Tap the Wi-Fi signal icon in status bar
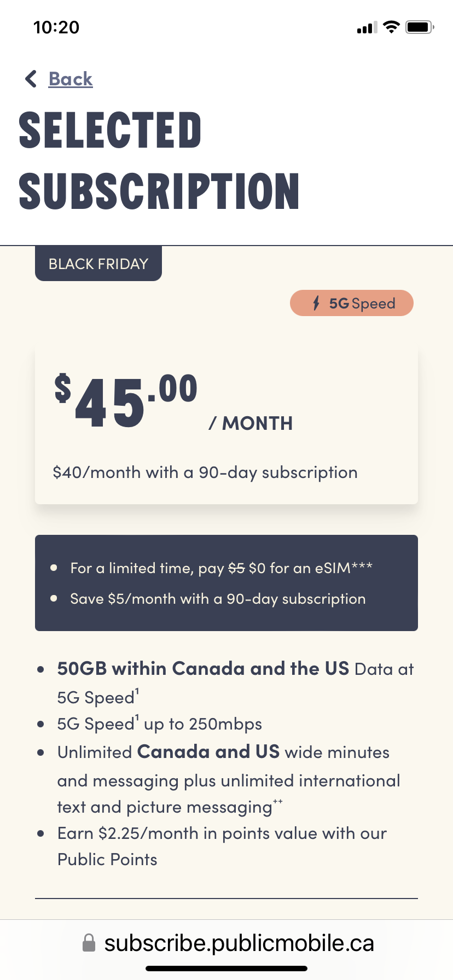 [x=392, y=27]
